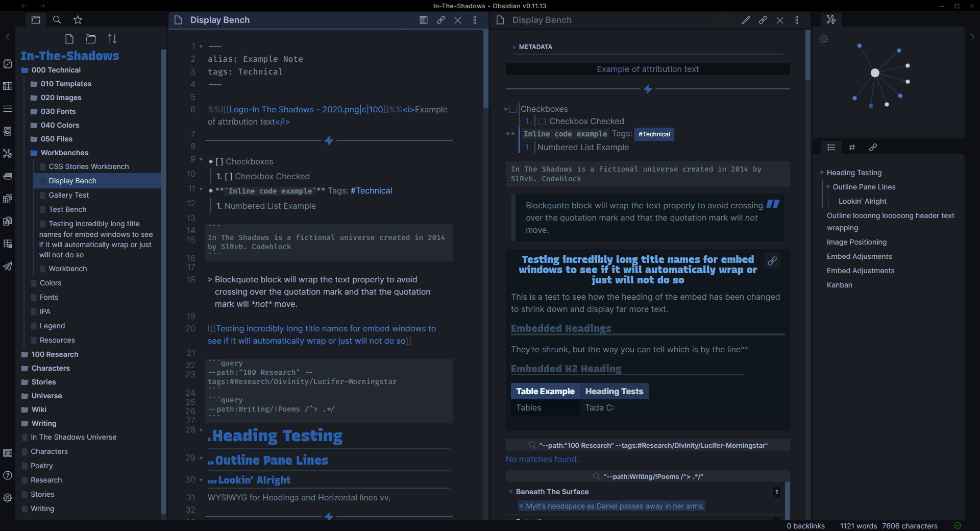This screenshot has width=980, height=531.
Task: Collapse Heading Testing in outline pane
Action: click(x=822, y=173)
